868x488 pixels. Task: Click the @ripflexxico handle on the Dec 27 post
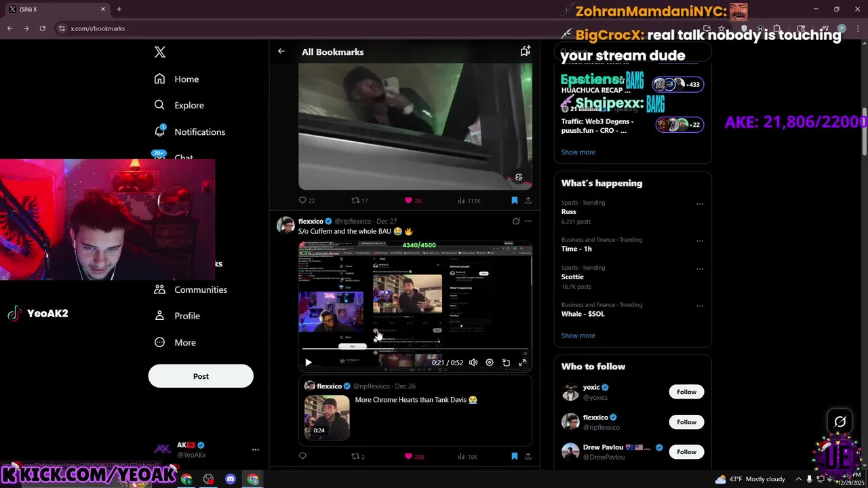(353, 221)
